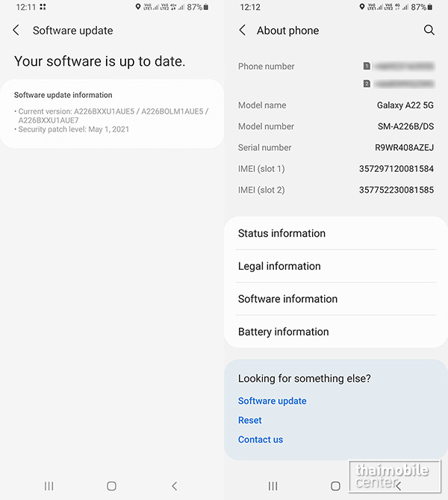Tap the Software update link

click(x=272, y=401)
